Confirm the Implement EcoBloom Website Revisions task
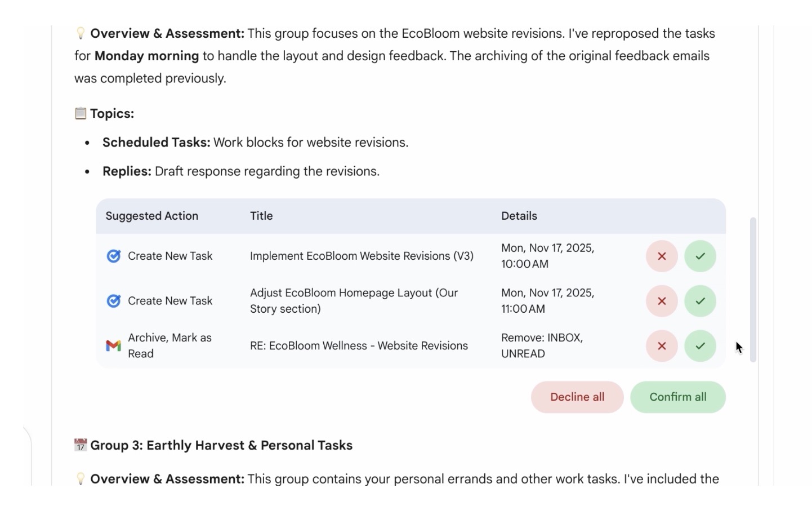 point(700,256)
